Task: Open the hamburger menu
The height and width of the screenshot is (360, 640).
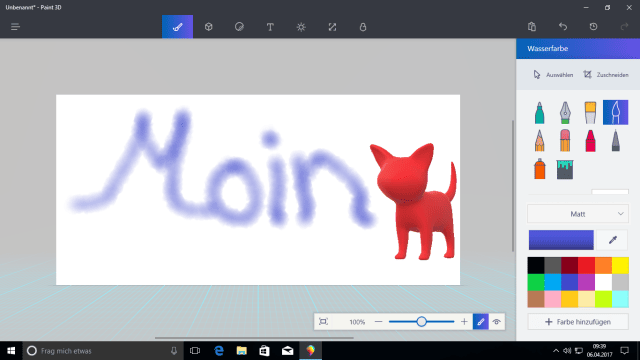Action: pyautogui.click(x=15, y=27)
